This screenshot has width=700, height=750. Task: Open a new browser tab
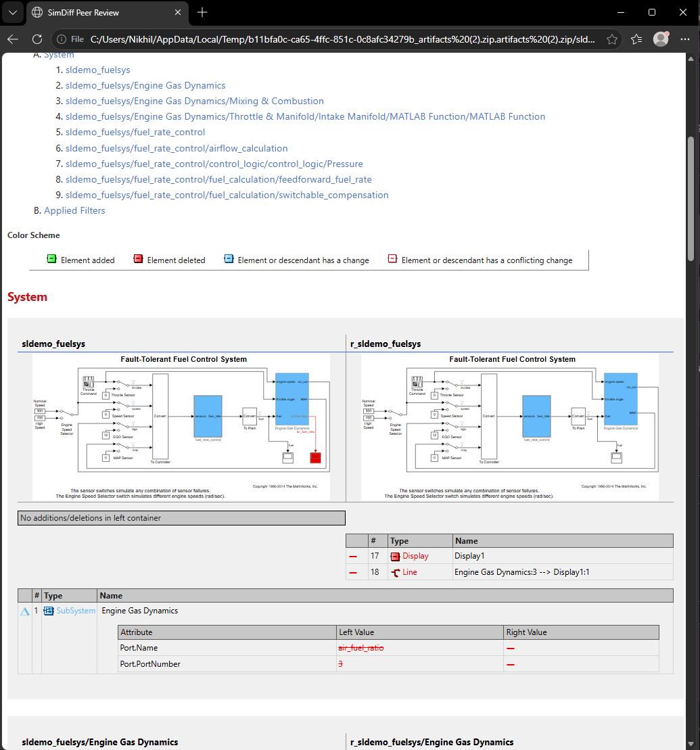click(x=202, y=12)
